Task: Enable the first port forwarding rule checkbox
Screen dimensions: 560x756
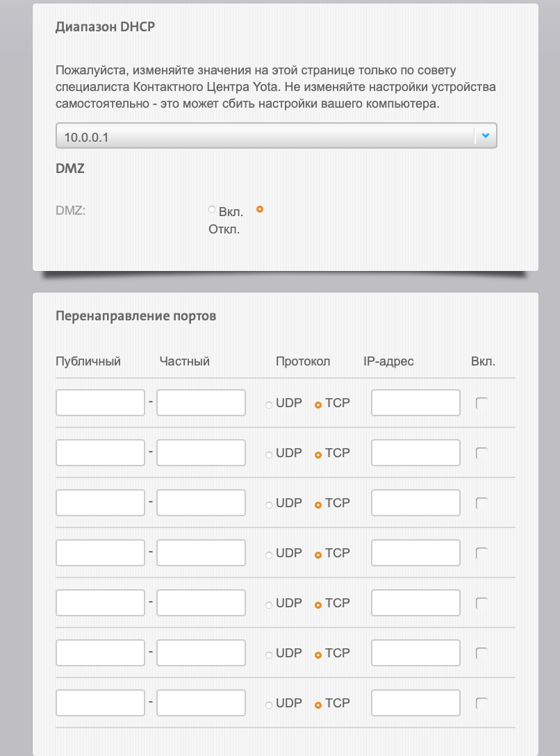Action: [x=481, y=403]
